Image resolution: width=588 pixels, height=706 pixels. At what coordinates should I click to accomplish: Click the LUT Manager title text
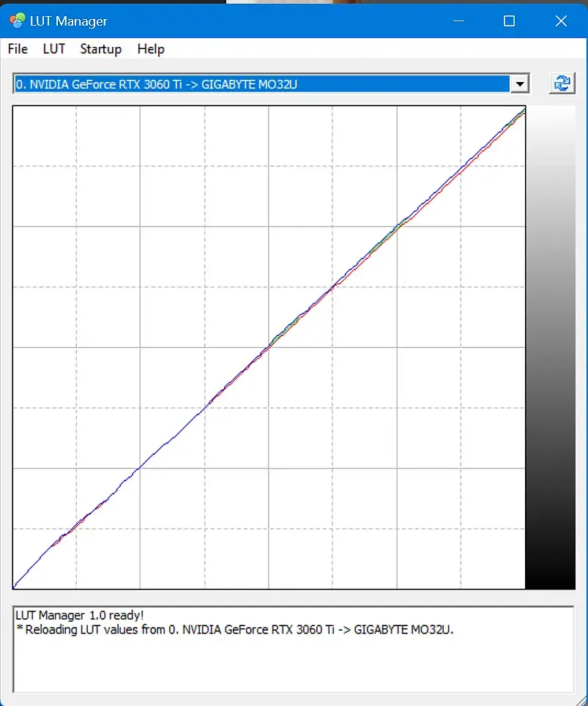click(x=68, y=21)
